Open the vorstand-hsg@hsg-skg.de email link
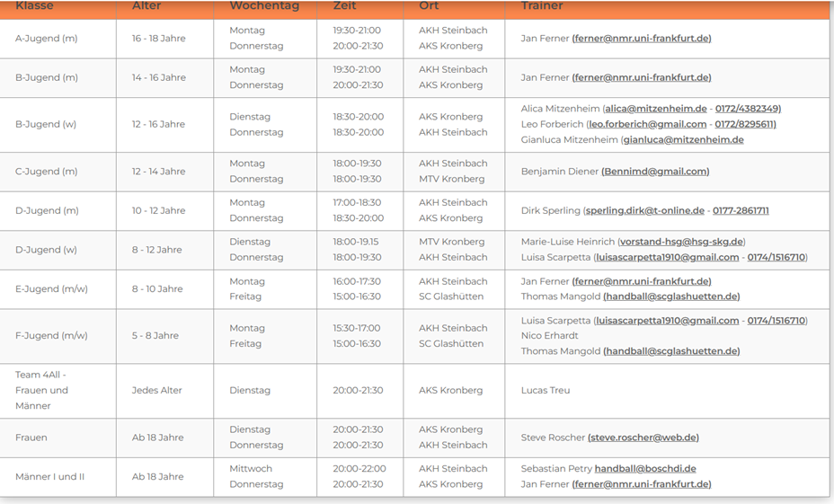Screen dimensions: 834x504 coord(681,242)
